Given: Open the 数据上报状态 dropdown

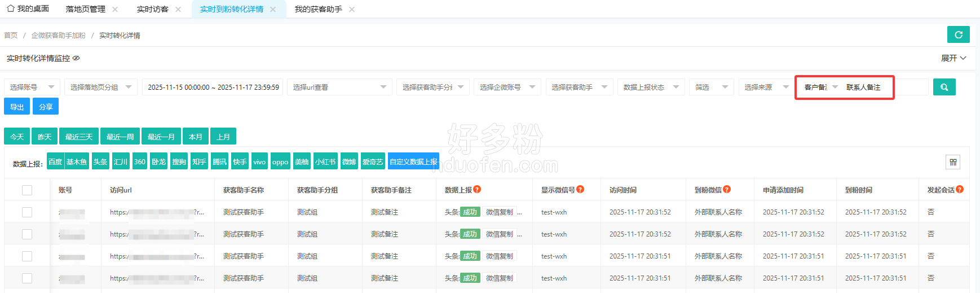Looking at the screenshot, I should [x=650, y=87].
